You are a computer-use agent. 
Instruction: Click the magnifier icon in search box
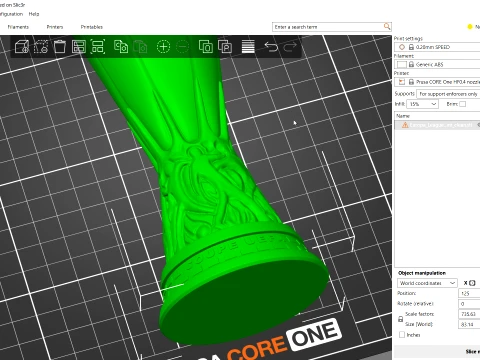pyautogui.click(x=387, y=26)
